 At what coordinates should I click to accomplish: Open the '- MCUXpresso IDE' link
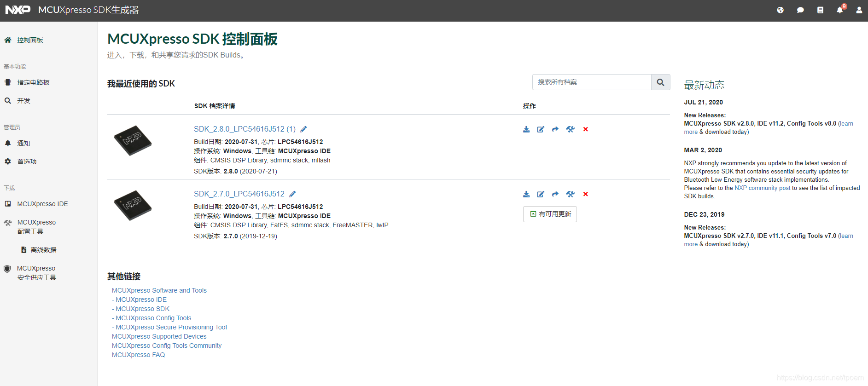pos(140,300)
